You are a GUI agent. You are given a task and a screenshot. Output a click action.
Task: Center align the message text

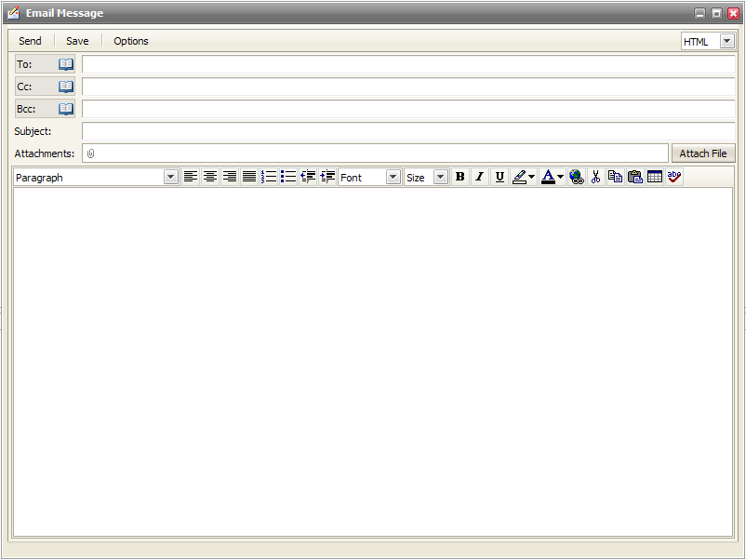pos(210,177)
